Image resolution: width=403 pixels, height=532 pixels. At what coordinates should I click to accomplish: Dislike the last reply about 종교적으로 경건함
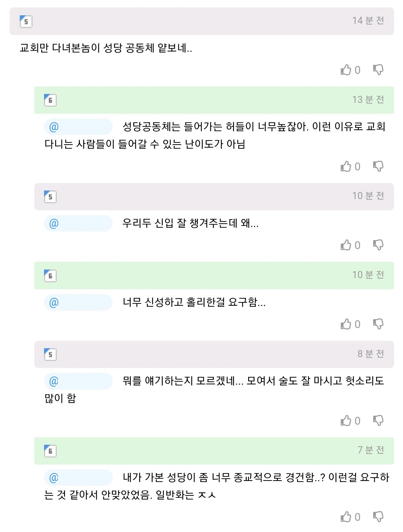tap(378, 517)
